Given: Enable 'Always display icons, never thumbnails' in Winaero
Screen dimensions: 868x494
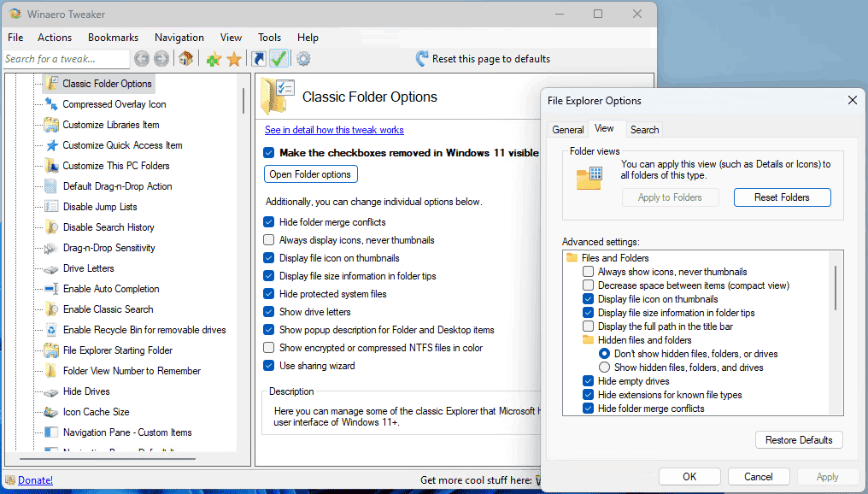Looking at the screenshot, I should [269, 240].
